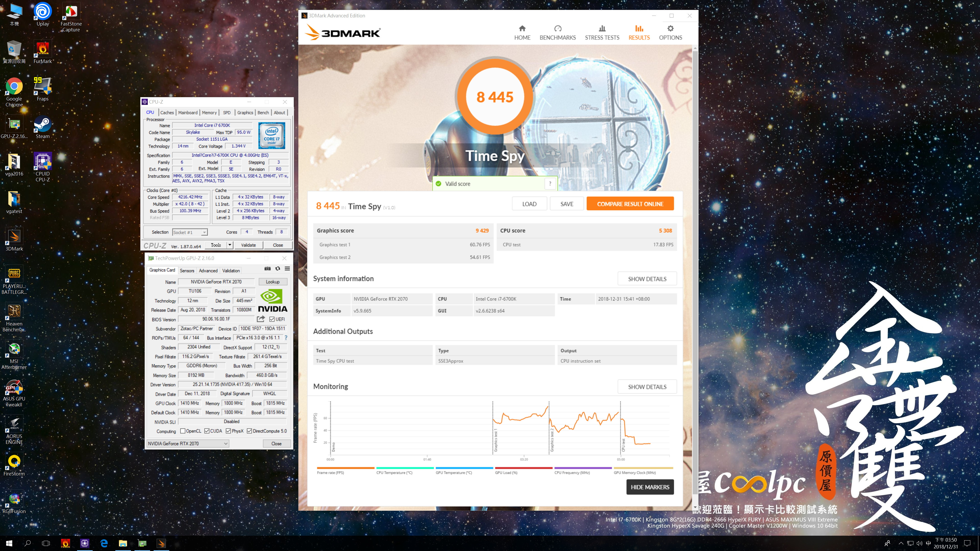Open STRESS TESTS in 3DMark
Screen dimensions: 980x551
point(602,33)
